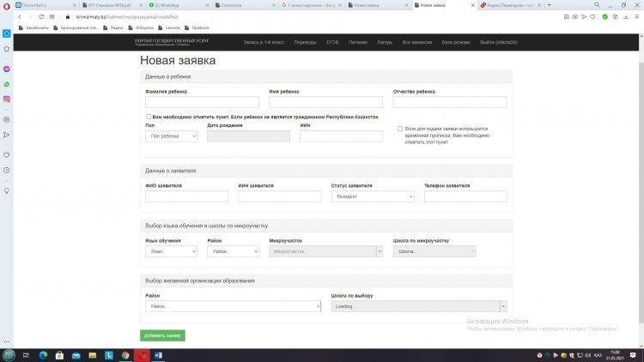Open the heart bookmarks icon in sidebar
Screen dimensions: 644x362
click(x=7, y=155)
